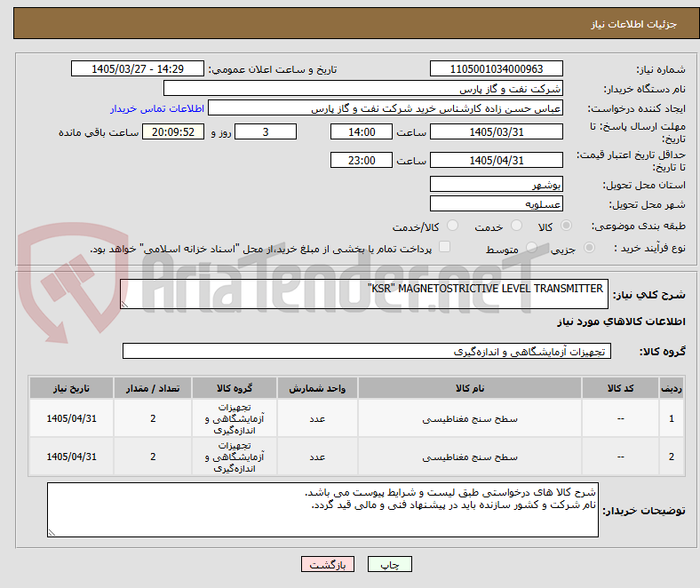
Task: Click need date in row 2
Action: pos(71,457)
